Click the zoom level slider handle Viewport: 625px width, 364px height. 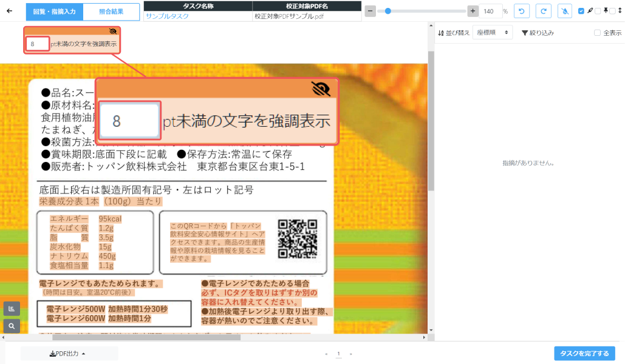(388, 11)
